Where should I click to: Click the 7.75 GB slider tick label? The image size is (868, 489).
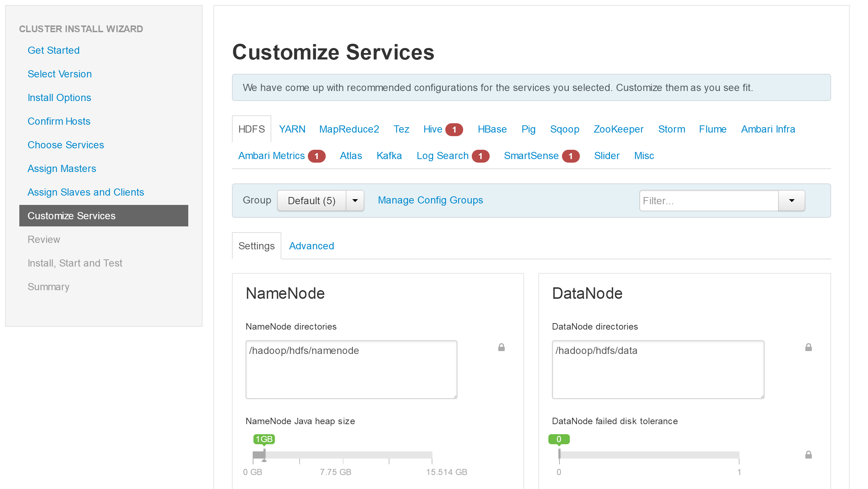336,472
